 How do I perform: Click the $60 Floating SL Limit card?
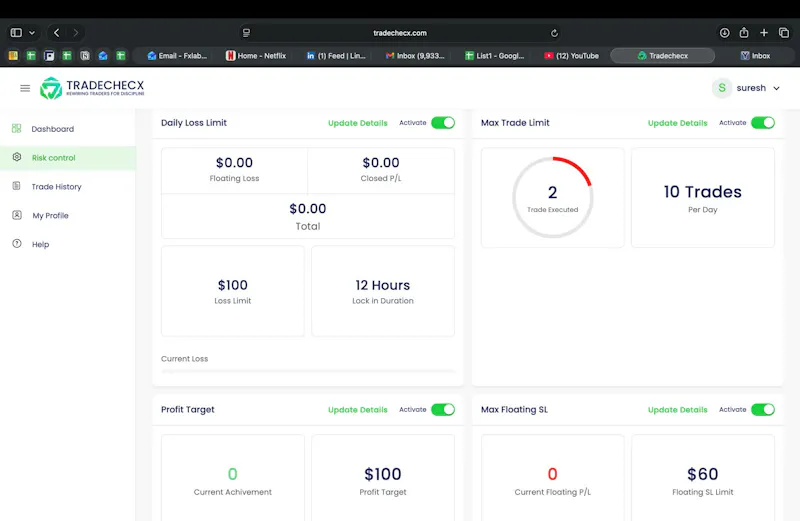pos(703,478)
